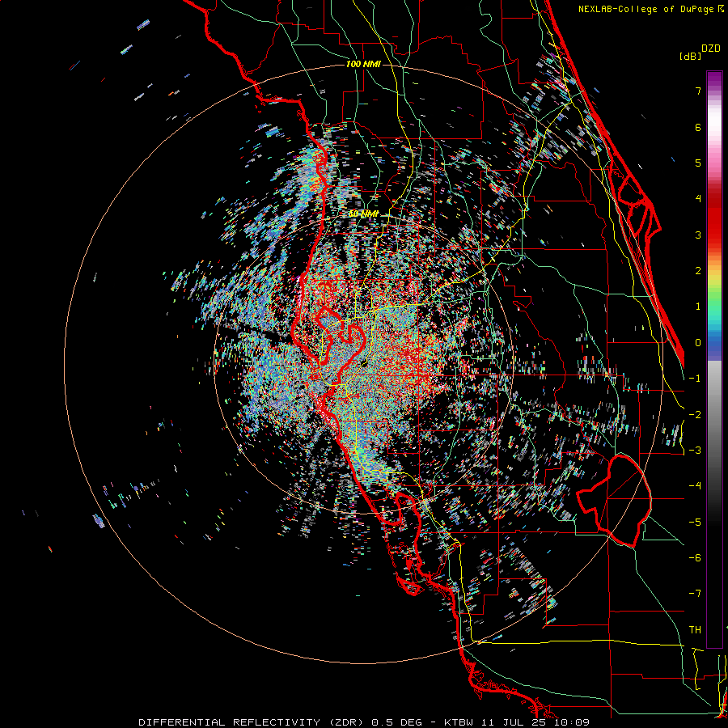This screenshot has width=728, height=728.
Task: Click the 50 NMI range ring label
Action: pyautogui.click(x=363, y=214)
